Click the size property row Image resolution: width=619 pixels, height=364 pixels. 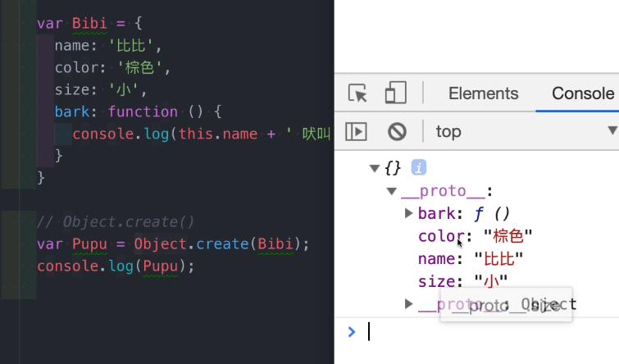pyautogui.click(x=462, y=281)
